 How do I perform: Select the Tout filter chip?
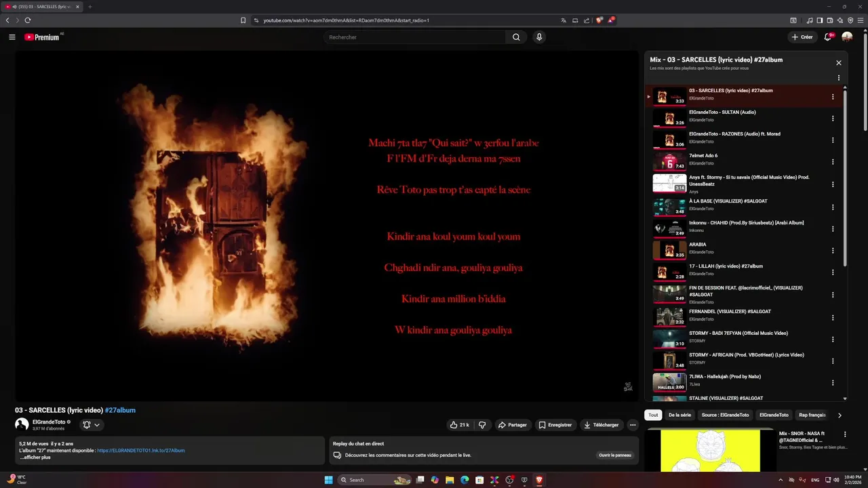[x=653, y=415]
